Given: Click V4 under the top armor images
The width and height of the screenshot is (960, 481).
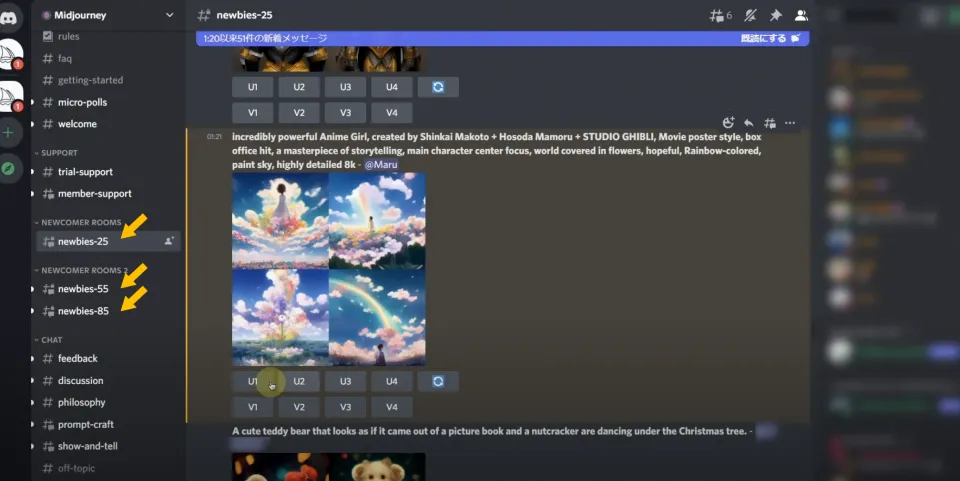Looking at the screenshot, I should click(x=392, y=113).
